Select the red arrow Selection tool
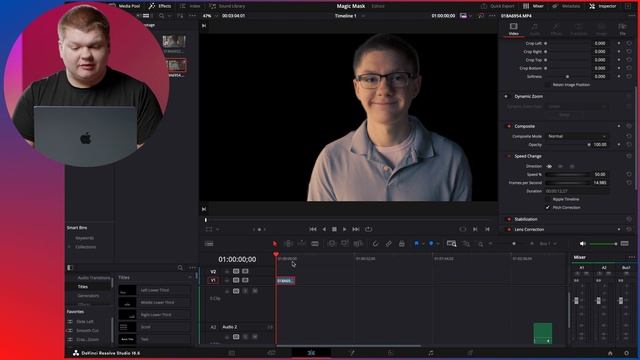Image resolution: width=640 pixels, height=360 pixels. (x=275, y=244)
